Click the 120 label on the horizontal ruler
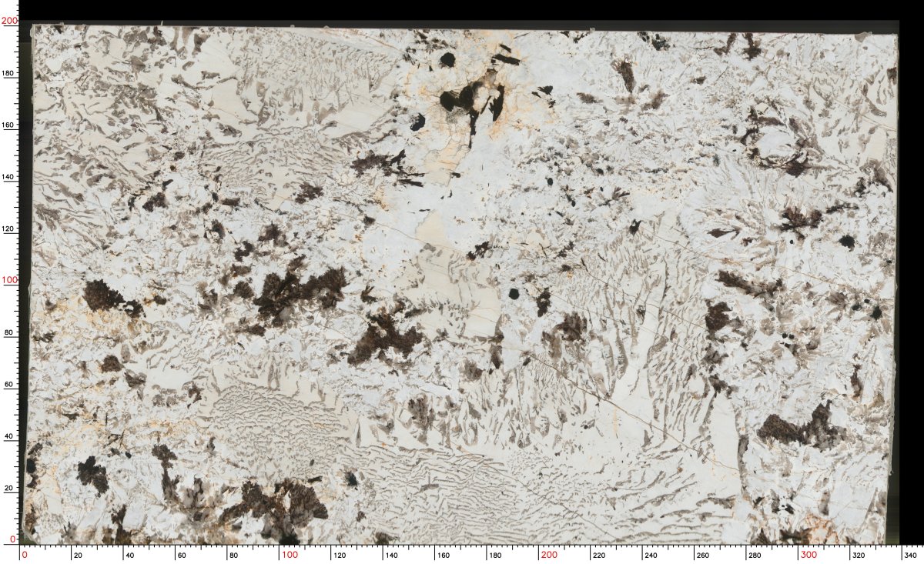The height and width of the screenshot is (564, 924). coord(340,555)
